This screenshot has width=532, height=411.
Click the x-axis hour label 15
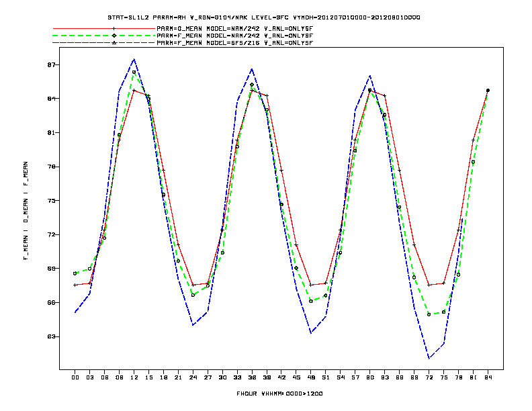pos(148,377)
